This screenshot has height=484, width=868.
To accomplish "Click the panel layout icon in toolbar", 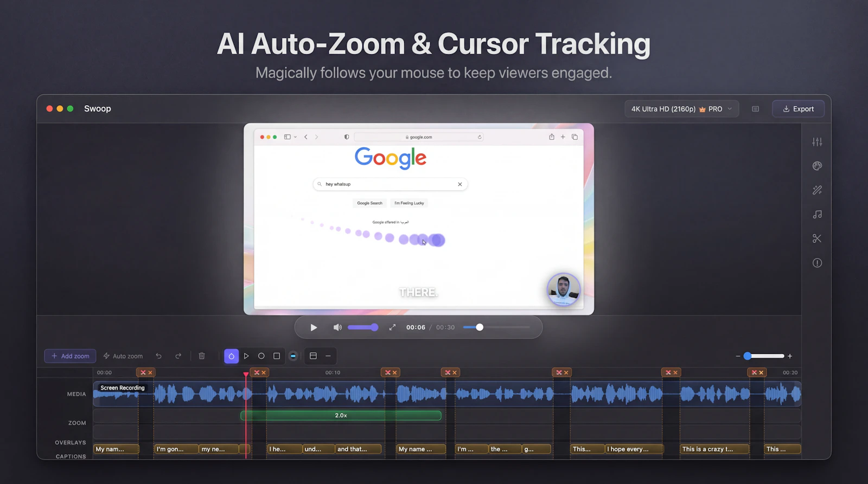I will pyautogui.click(x=313, y=356).
